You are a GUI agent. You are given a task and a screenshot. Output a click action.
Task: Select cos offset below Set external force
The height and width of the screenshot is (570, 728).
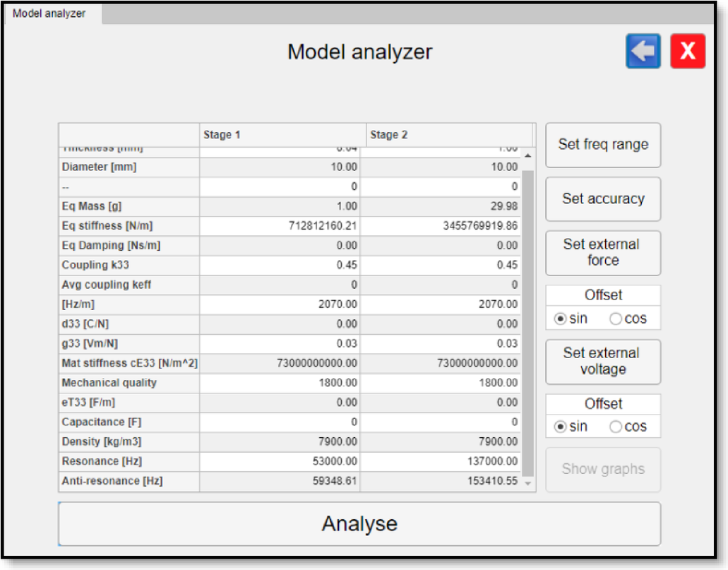(616, 319)
